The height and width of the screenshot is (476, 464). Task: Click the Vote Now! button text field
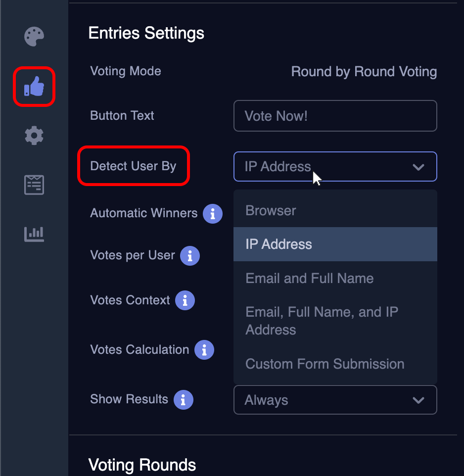coord(335,116)
